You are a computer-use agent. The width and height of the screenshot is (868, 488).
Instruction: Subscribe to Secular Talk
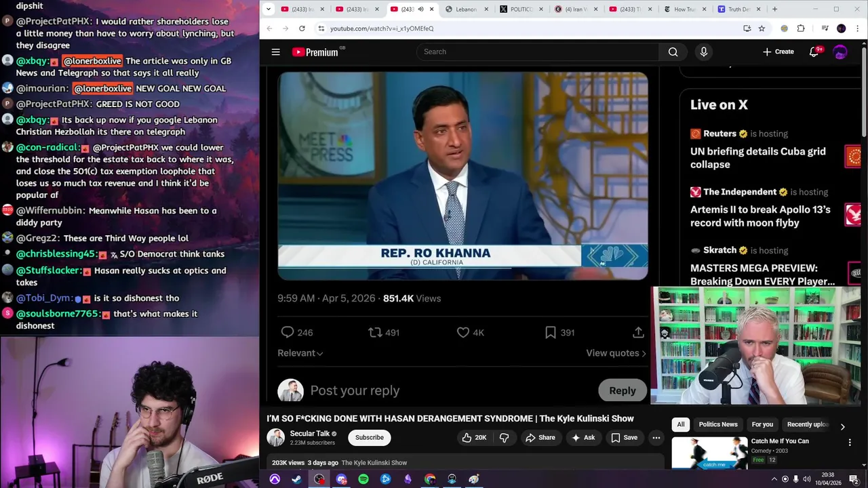tap(370, 438)
